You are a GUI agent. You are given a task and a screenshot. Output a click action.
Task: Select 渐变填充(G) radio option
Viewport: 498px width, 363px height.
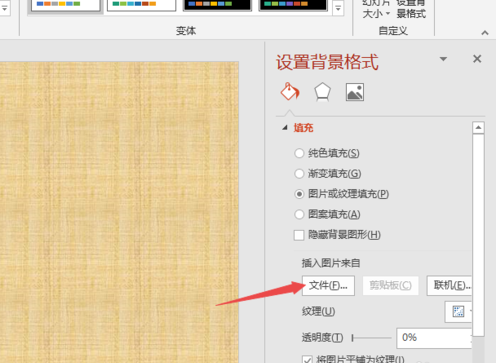328,173
